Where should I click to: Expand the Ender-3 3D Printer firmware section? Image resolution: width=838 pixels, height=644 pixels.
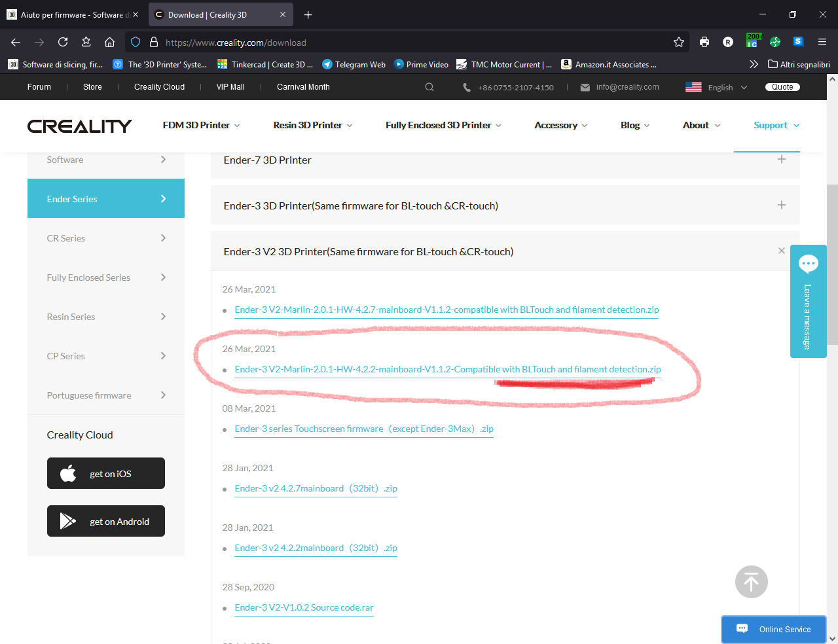pyautogui.click(x=781, y=206)
